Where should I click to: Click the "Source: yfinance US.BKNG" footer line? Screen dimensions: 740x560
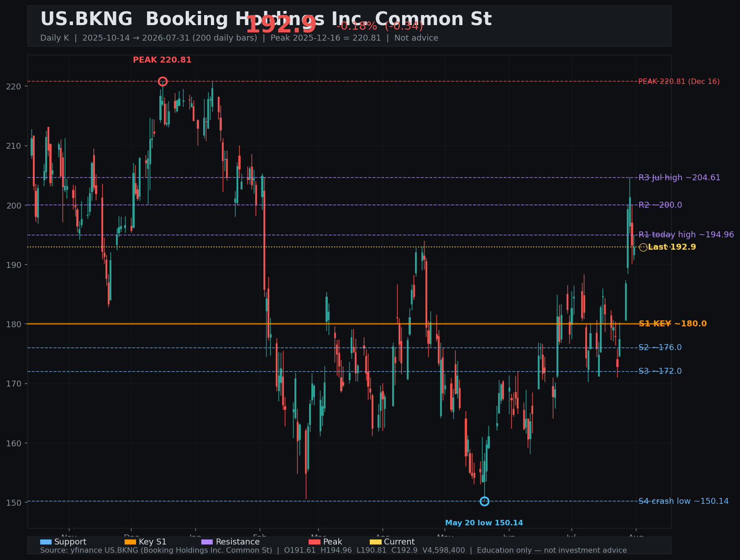tap(334, 550)
